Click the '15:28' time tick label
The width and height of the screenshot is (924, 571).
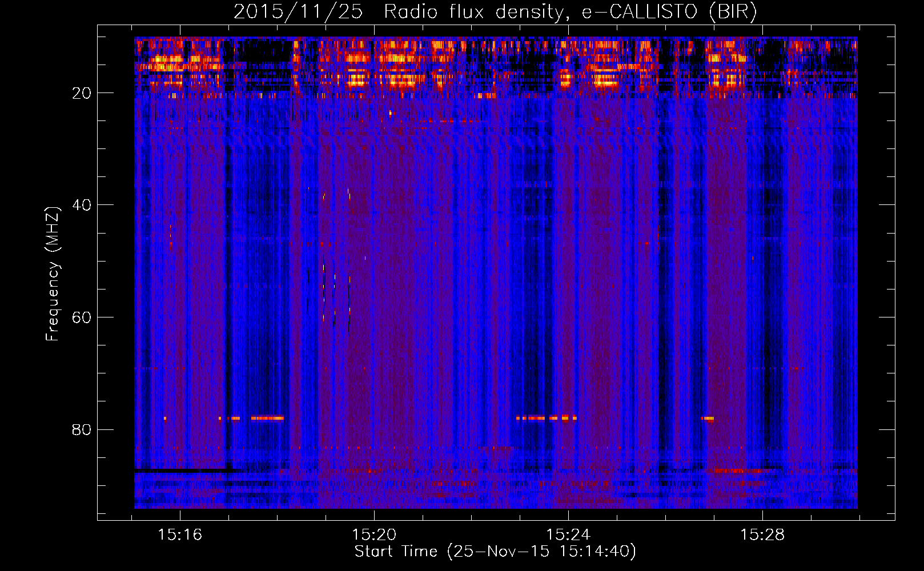tap(762, 535)
